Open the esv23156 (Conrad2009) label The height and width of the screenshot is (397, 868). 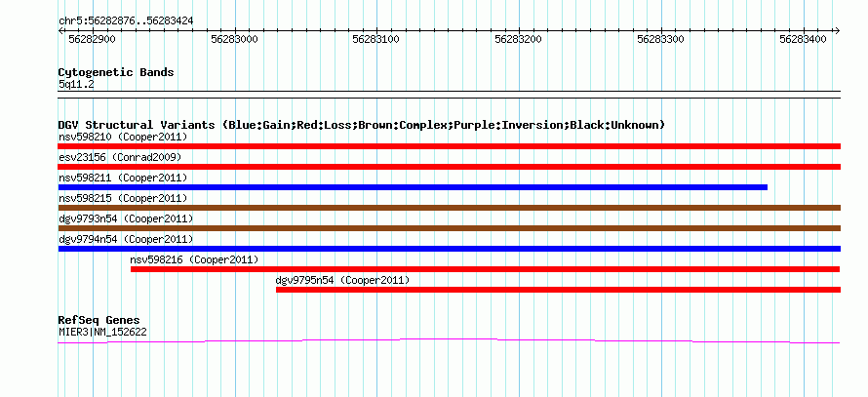tap(120, 157)
